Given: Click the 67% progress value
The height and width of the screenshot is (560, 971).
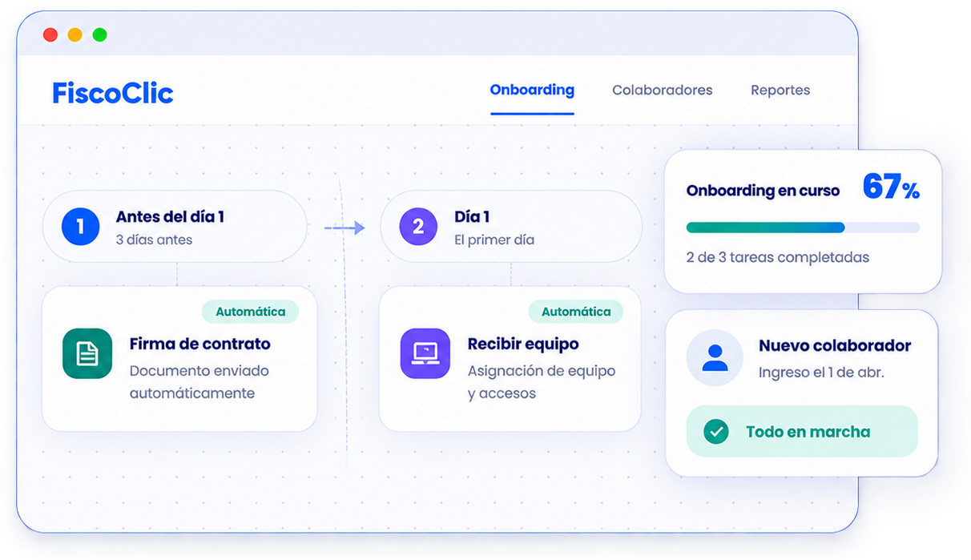Looking at the screenshot, I should (891, 188).
